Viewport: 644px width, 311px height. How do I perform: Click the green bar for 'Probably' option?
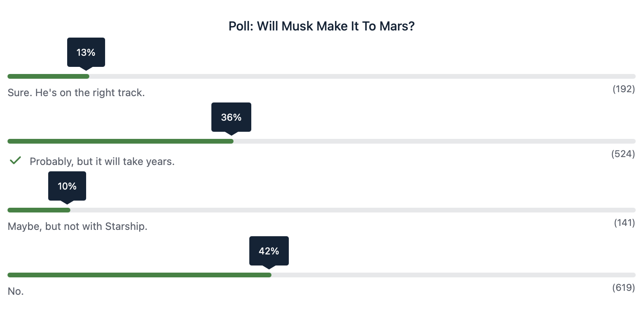point(121,141)
